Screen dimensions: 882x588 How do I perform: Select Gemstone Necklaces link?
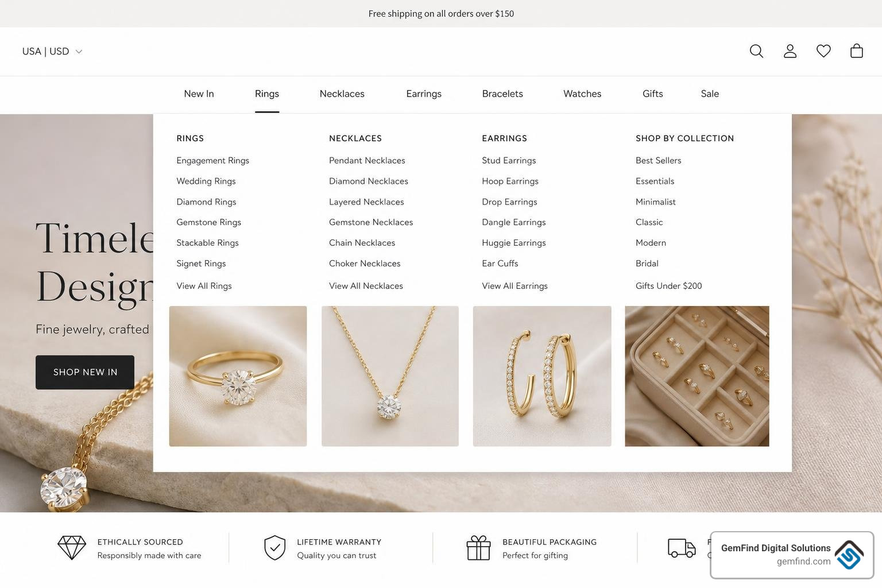coord(371,222)
